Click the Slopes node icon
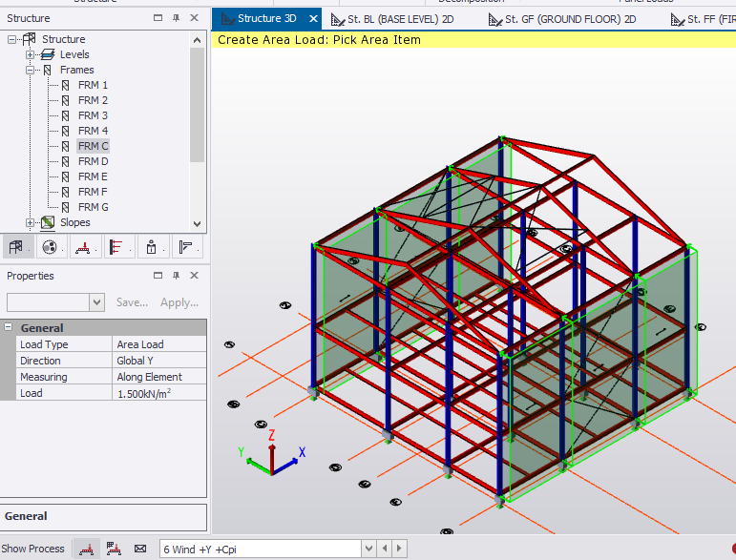Image resolution: width=736 pixels, height=560 pixels. click(48, 223)
